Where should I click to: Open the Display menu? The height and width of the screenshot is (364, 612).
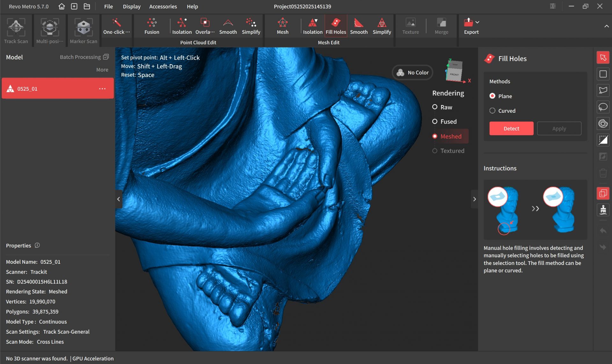click(x=132, y=6)
